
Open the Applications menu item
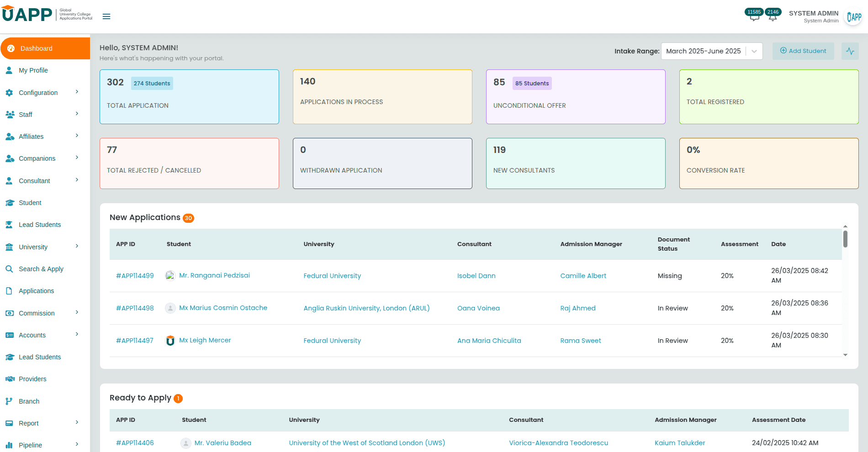45,291
